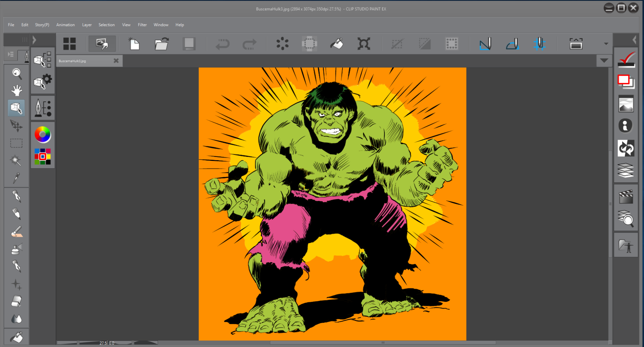Select the Fill bucket tool at bottom
Viewport: 644px width, 347px height.
[16, 337]
